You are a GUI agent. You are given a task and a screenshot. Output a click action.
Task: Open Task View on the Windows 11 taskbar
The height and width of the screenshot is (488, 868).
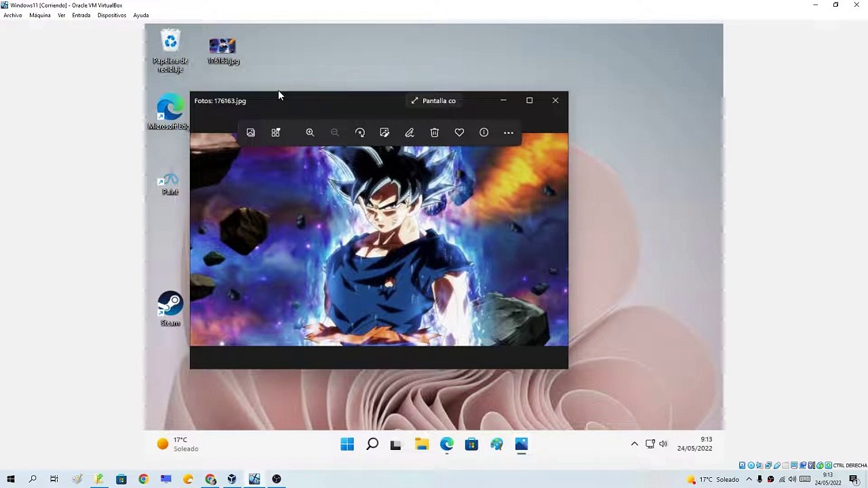coord(396,445)
